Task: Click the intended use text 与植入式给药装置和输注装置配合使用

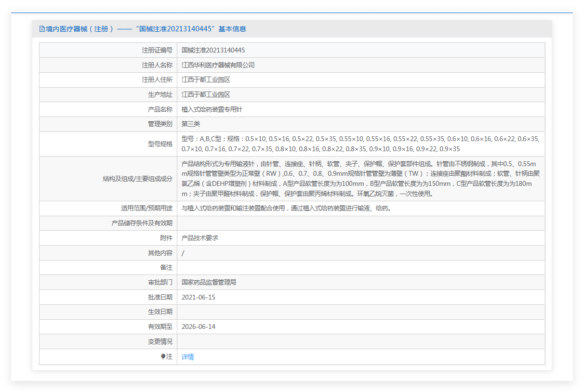Action: coord(286,209)
